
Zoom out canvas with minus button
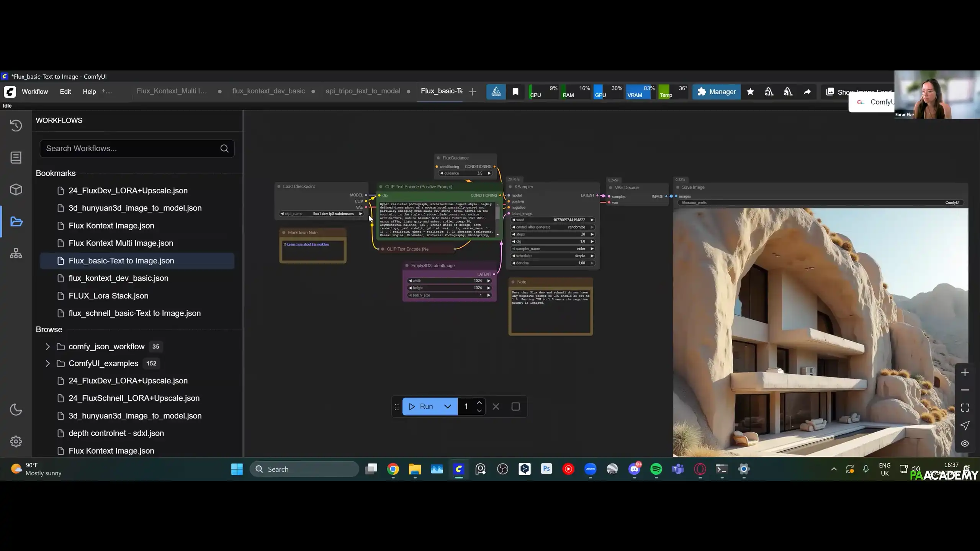965,390
